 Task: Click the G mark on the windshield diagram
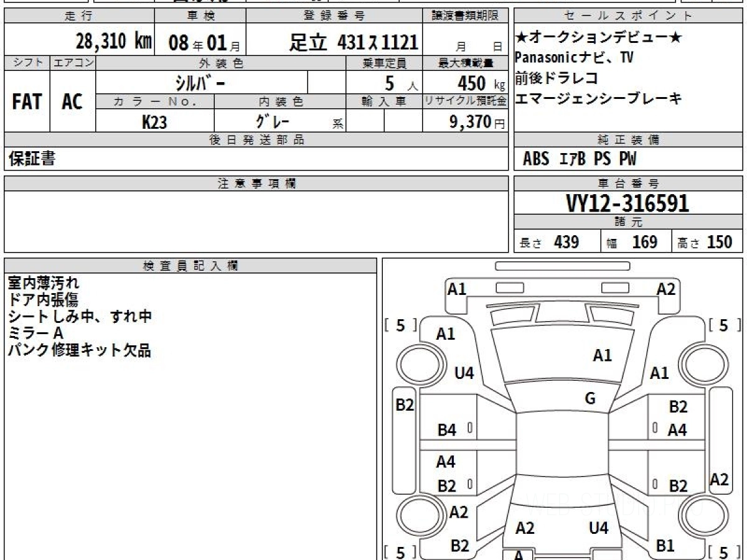590,399
